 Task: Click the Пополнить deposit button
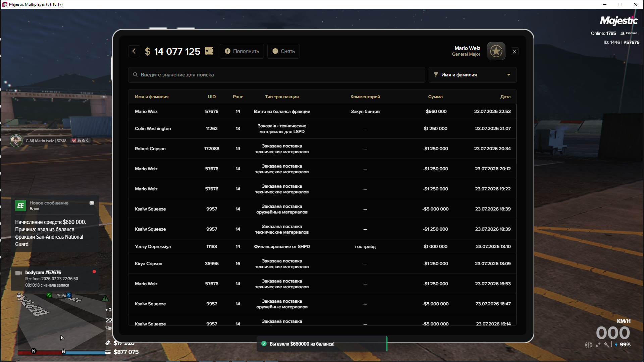click(242, 51)
